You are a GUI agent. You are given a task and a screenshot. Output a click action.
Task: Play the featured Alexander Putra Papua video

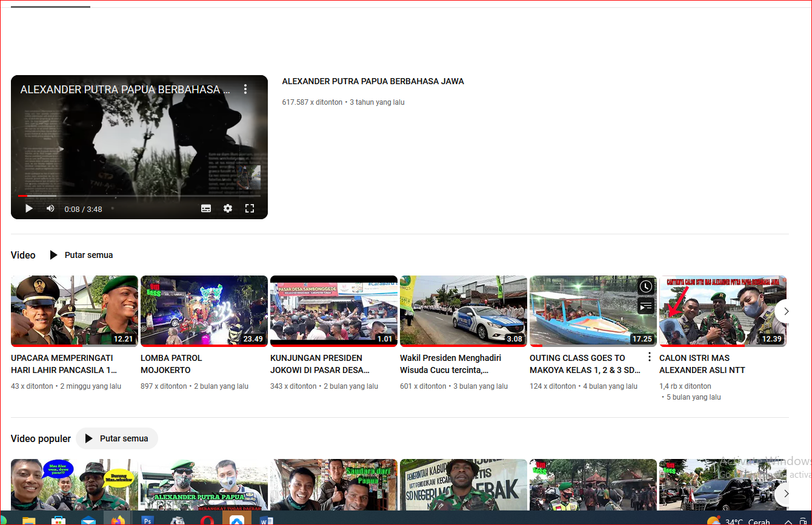pyautogui.click(x=28, y=208)
